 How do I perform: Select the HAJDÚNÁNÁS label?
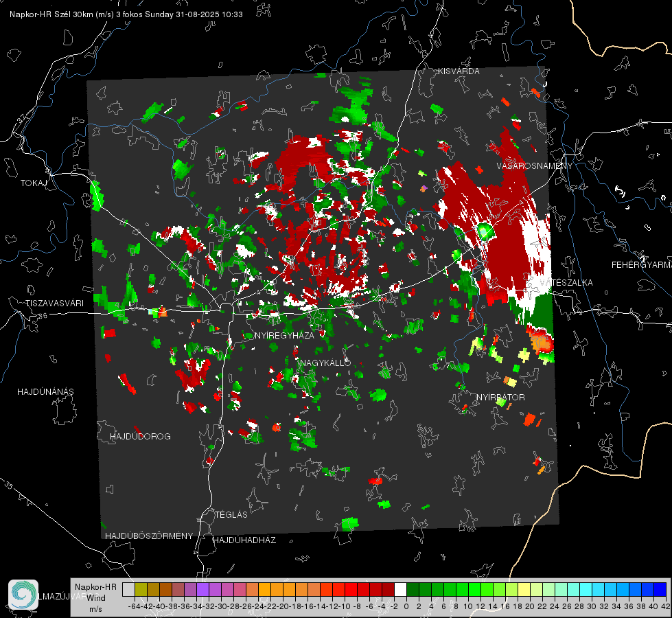(x=45, y=391)
